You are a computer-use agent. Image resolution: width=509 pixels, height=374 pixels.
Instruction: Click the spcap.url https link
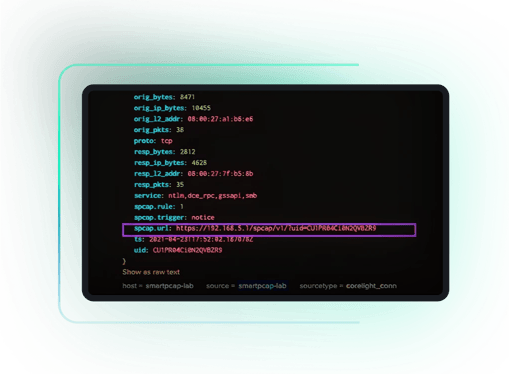276,228
